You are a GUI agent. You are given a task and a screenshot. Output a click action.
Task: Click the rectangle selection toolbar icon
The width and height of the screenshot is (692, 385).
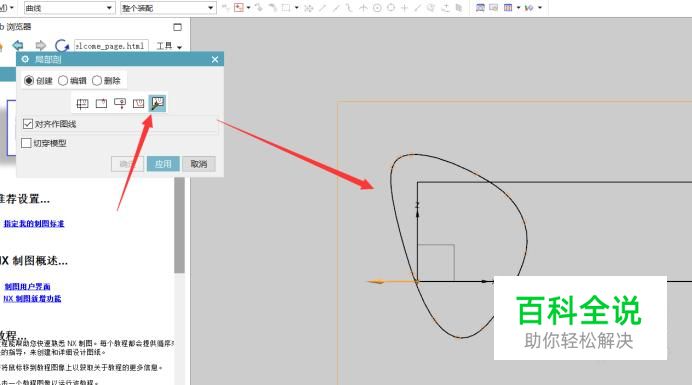pos(286,8)
